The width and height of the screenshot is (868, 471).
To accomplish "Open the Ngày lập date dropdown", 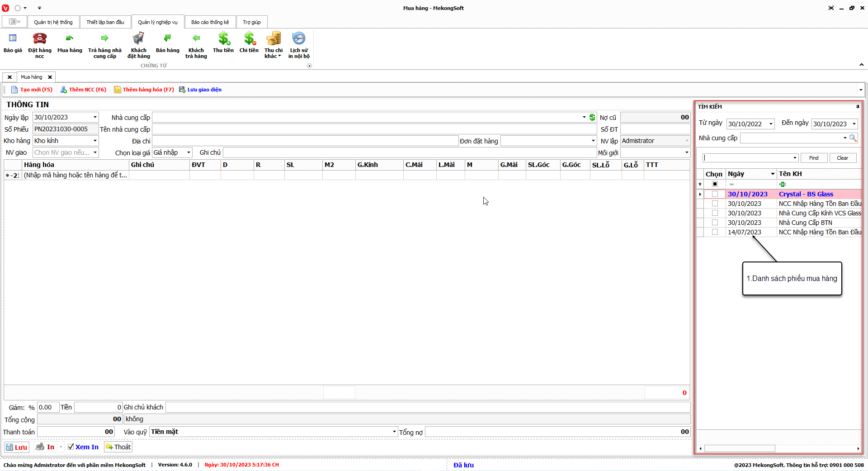I will (x=95, y=117).
